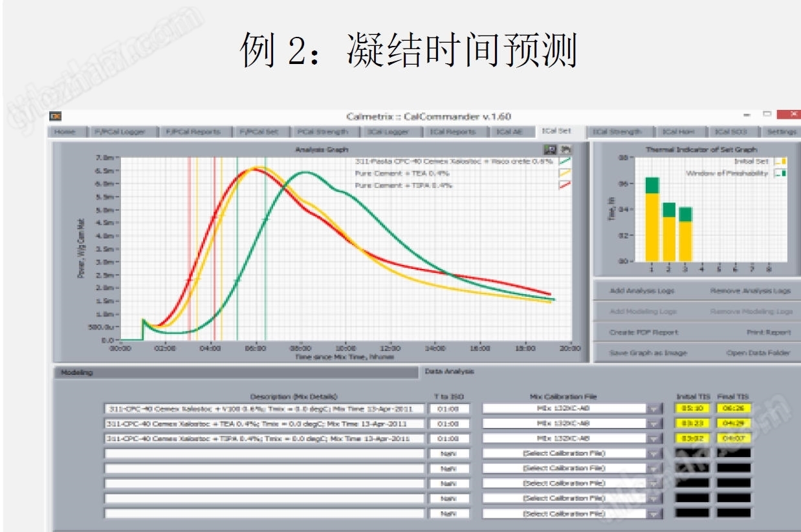Click Save Graph as Image button
The width and height of the screenshot is (801, 532).
click(x=648, y=353)
